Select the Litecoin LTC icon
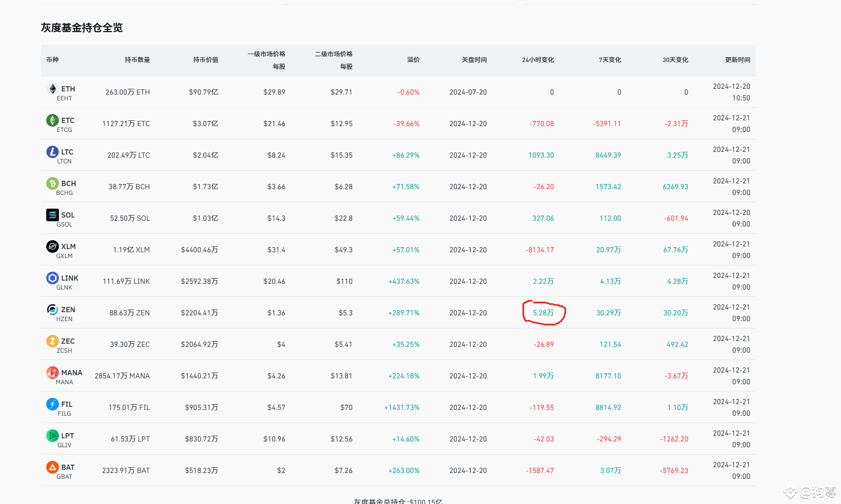The height and width of the screenshot is (504, 841). coord(53,151)
